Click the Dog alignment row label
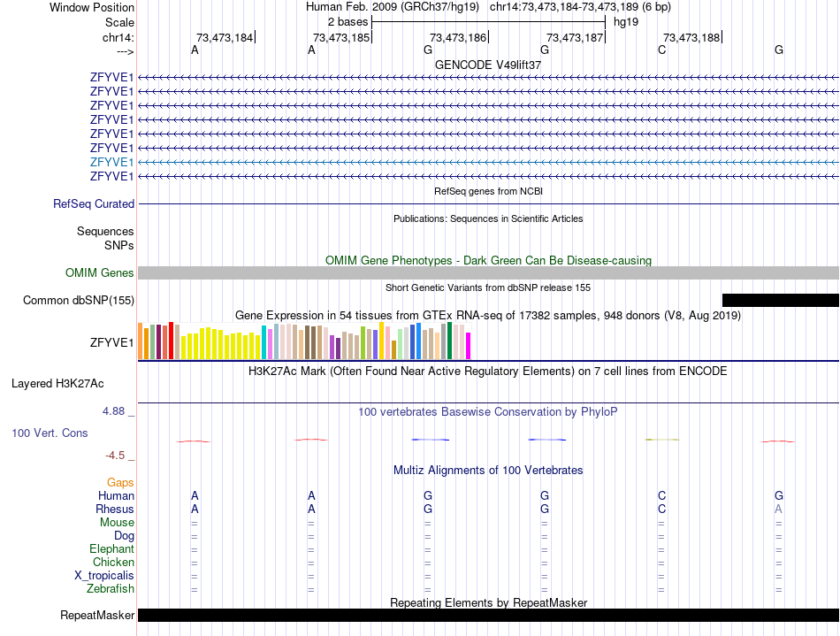This screenshot has width=840, height=636. click(124, 536)
